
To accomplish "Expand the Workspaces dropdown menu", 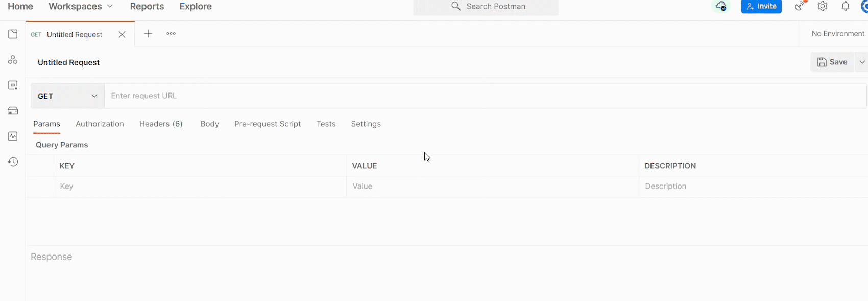I will (81, 6).
